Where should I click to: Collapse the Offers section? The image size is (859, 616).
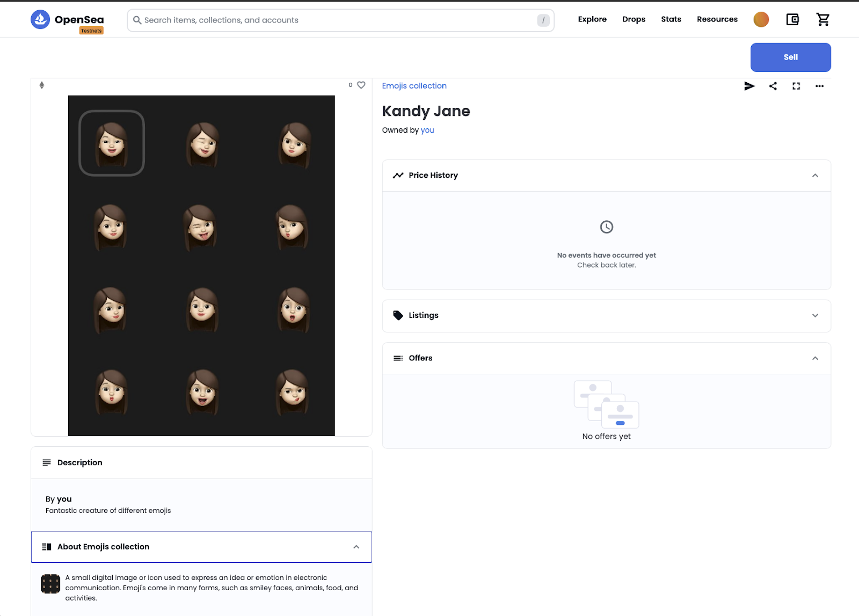(x=815, y=358)
